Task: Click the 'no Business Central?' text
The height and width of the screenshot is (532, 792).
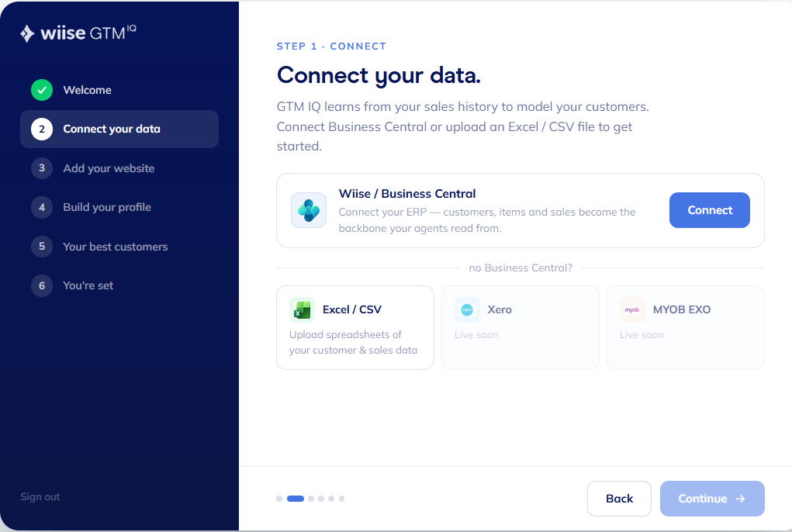Action: coord(521,268)
